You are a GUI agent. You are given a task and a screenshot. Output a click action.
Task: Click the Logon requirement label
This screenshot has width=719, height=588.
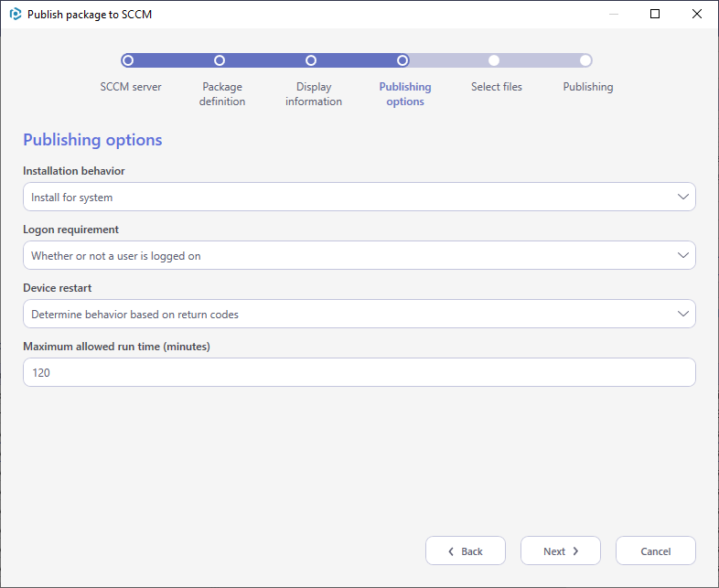coord(71,230)
